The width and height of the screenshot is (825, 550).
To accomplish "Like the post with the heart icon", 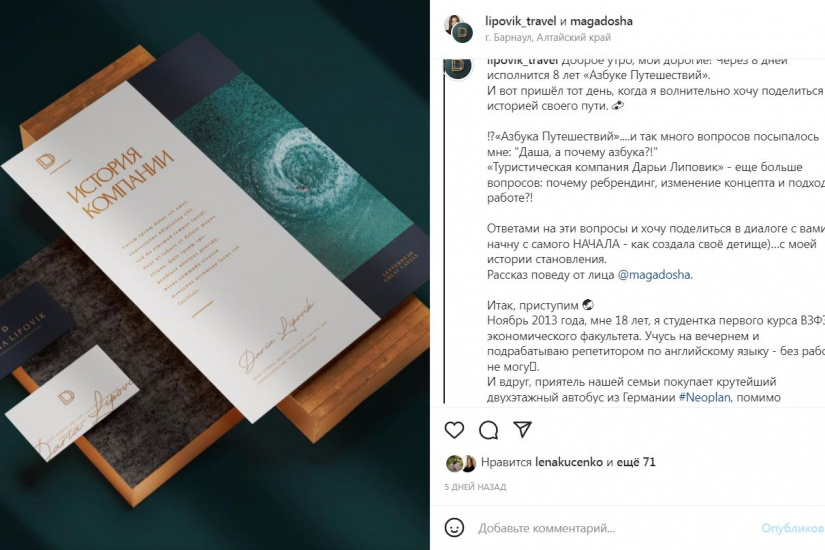I will [x=454, y=430].
